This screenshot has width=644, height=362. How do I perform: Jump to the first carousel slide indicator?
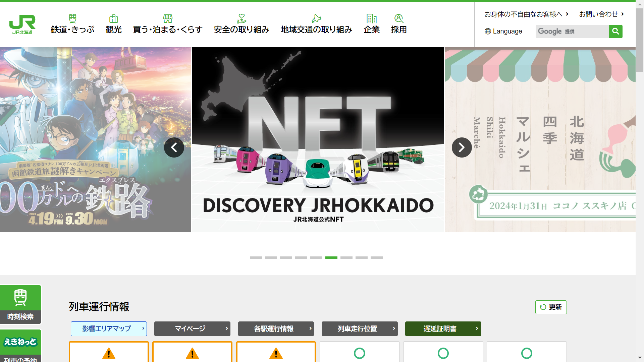(256, 258)
